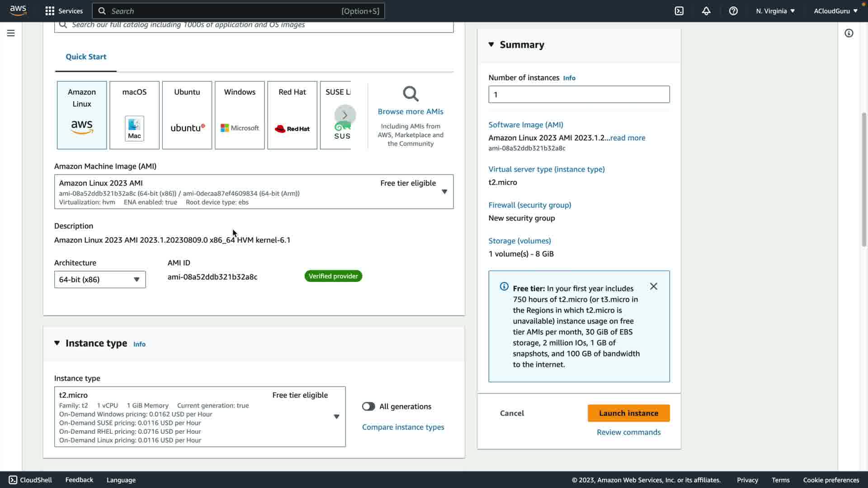This screenshot has height=488, width=868.
Task: Open the CloudShell icon in top bar
Action: click(x=679, y=11)
